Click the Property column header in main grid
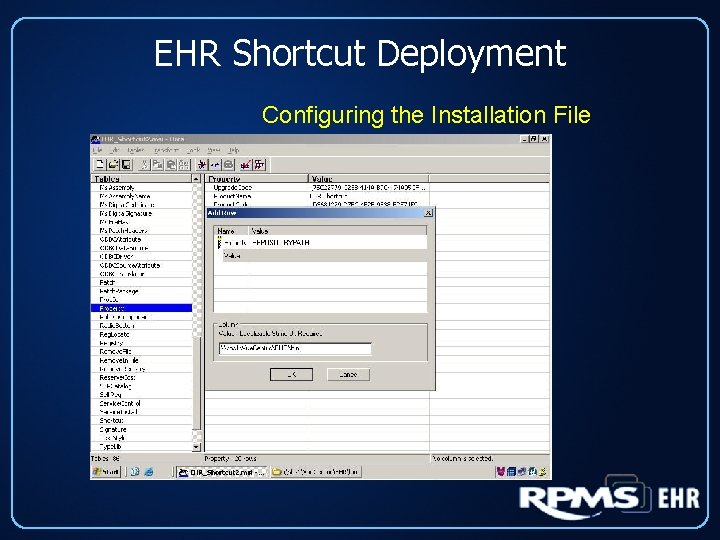 (x=256, y=179)
